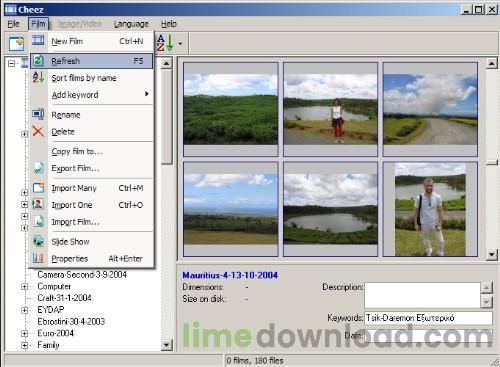Click the green Refresh icon in menu

click(38, 61)
